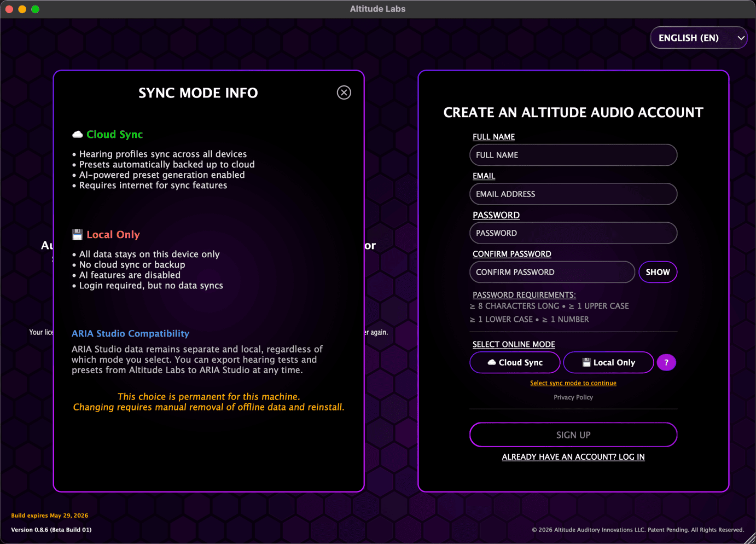Click the green macOS maximize window button
The image size is (756, 544).
[35, 9]
